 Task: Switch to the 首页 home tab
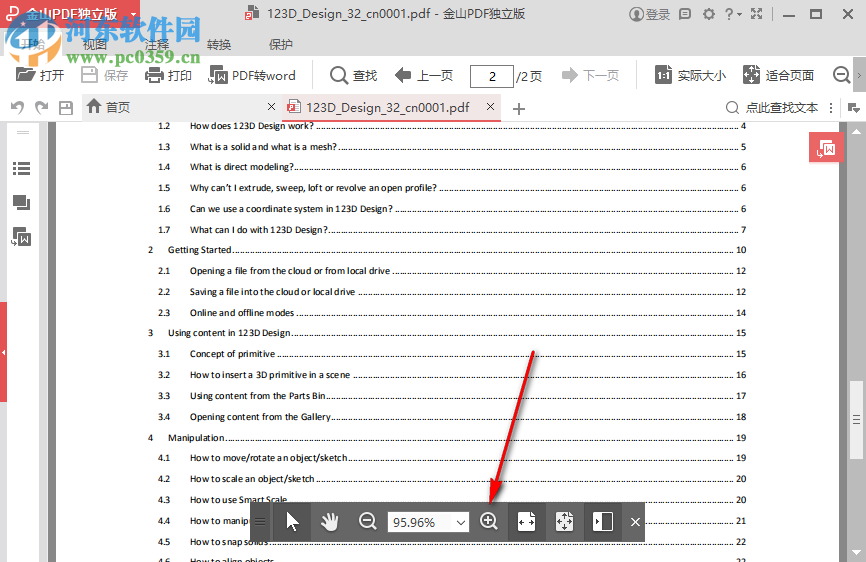(x=109, y=107)
